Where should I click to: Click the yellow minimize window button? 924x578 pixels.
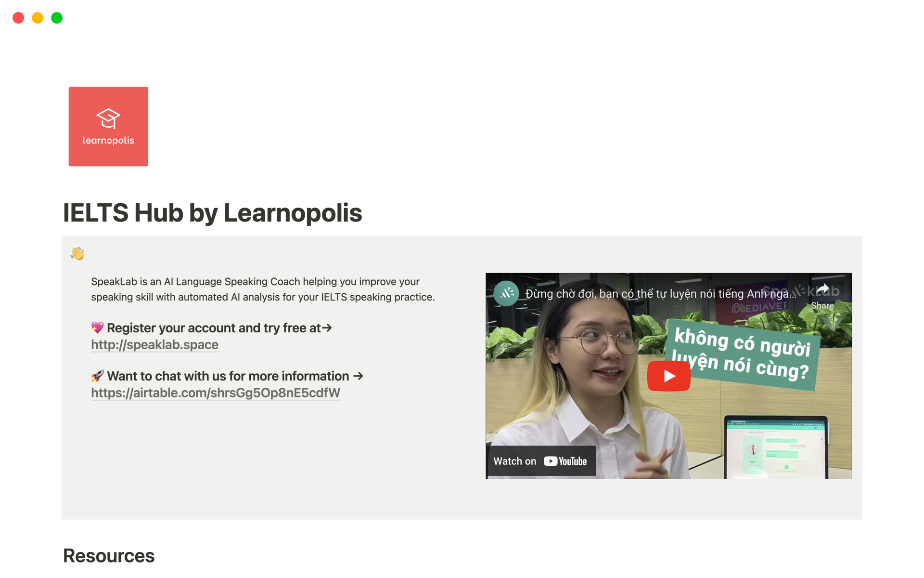38,18
